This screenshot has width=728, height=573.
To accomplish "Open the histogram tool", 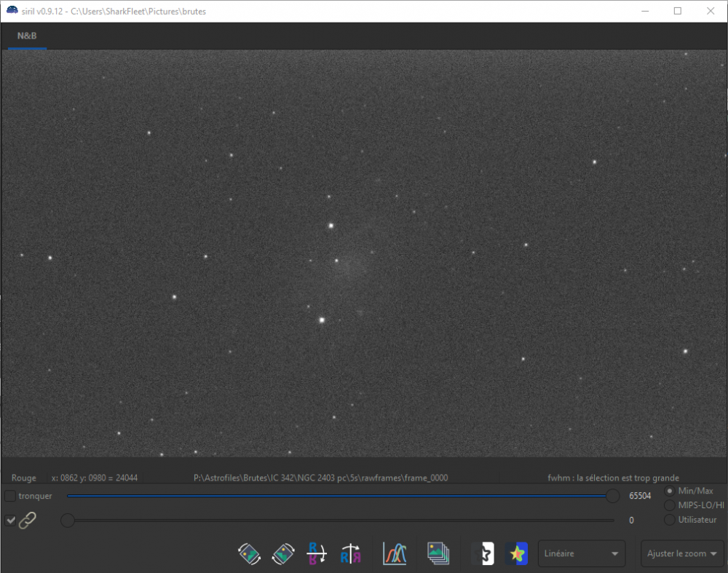I will point(395,554).
